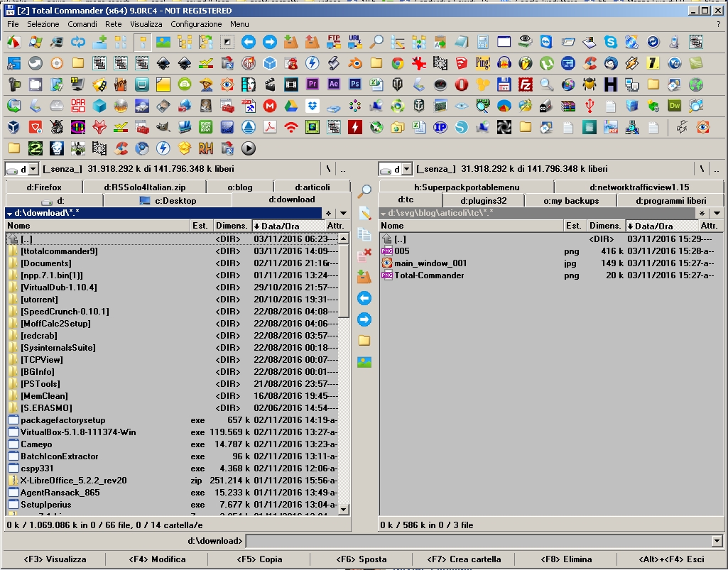Screen dimensions: 728x570
Task: Click the black round Play button icon
Action: 249,148
